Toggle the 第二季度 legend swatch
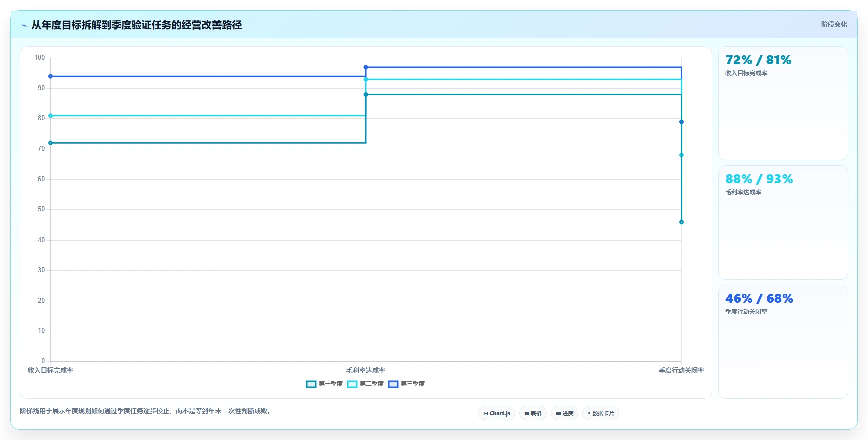The image size is (868, 440). (x=352, y=384)
